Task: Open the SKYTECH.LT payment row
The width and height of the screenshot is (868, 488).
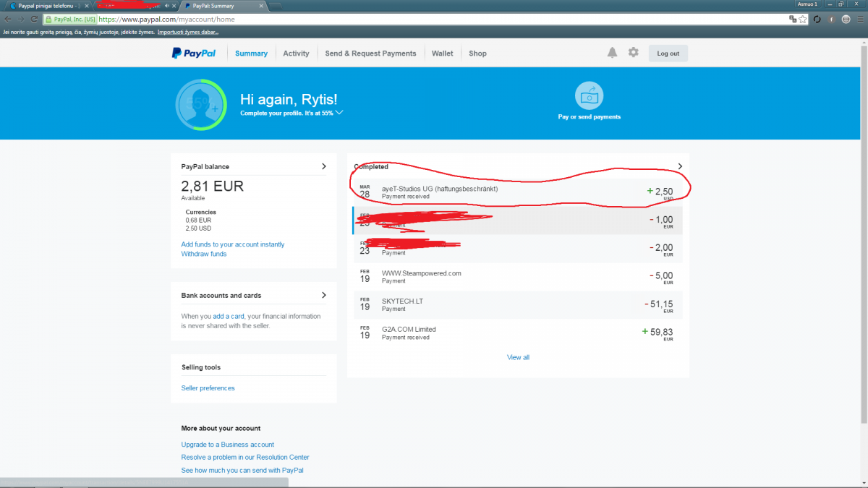Action: click(x=518, y=305)
